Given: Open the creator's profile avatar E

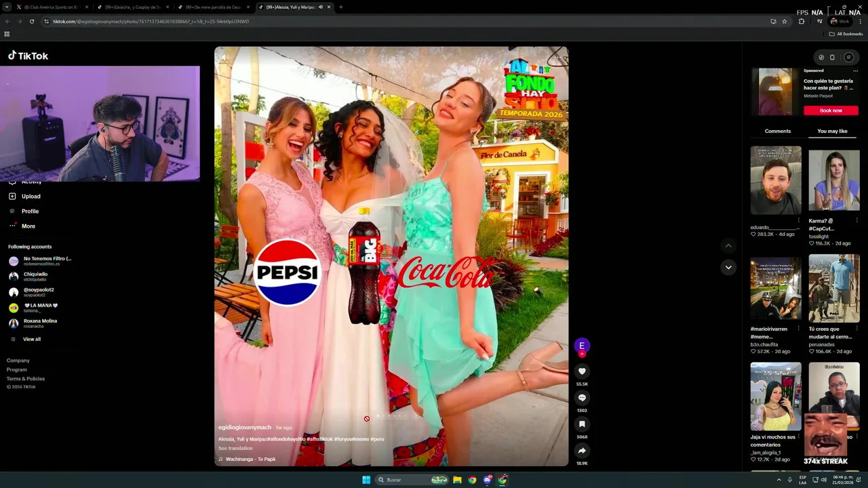Looking at the screenshot, I should click(581, 346).
